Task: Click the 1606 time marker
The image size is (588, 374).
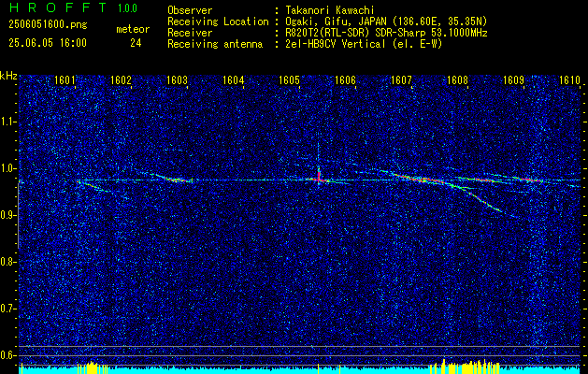Action: point(345,80)
